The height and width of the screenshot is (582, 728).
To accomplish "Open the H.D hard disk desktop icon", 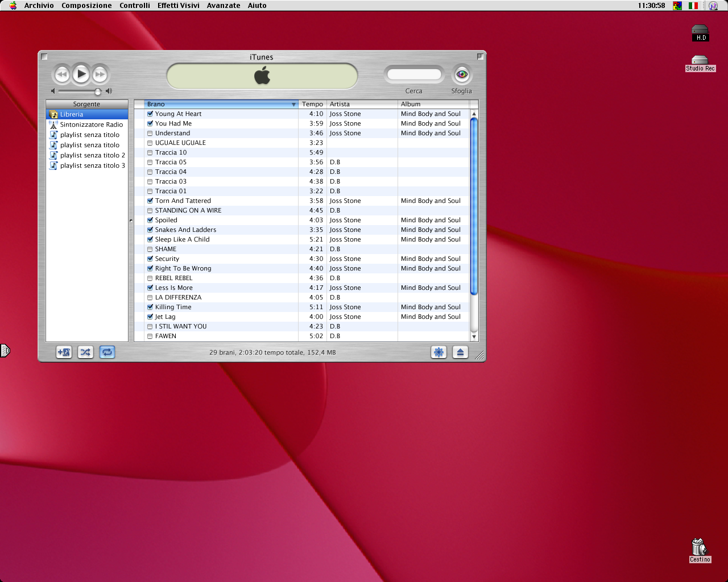I will tap(700, 34).
